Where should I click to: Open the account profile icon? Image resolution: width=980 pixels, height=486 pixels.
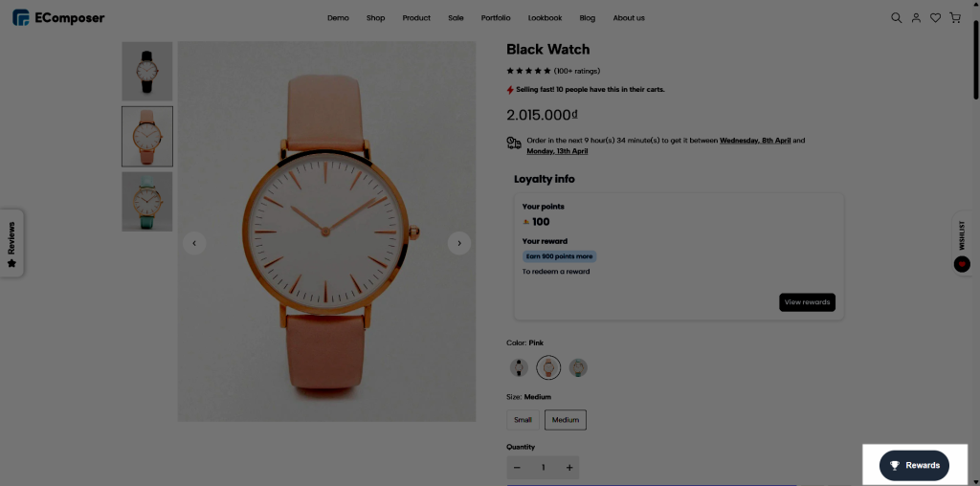click(x=916, y=18)
